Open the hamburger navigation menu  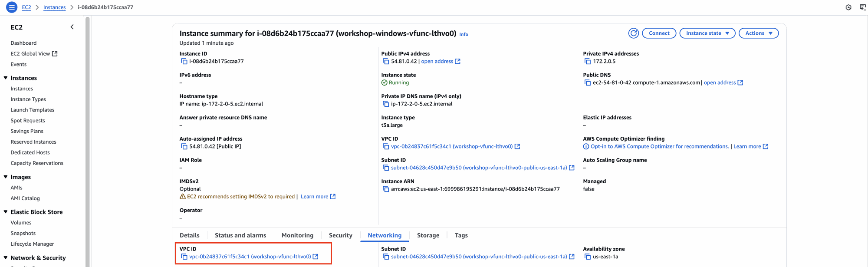click(12, 7)
